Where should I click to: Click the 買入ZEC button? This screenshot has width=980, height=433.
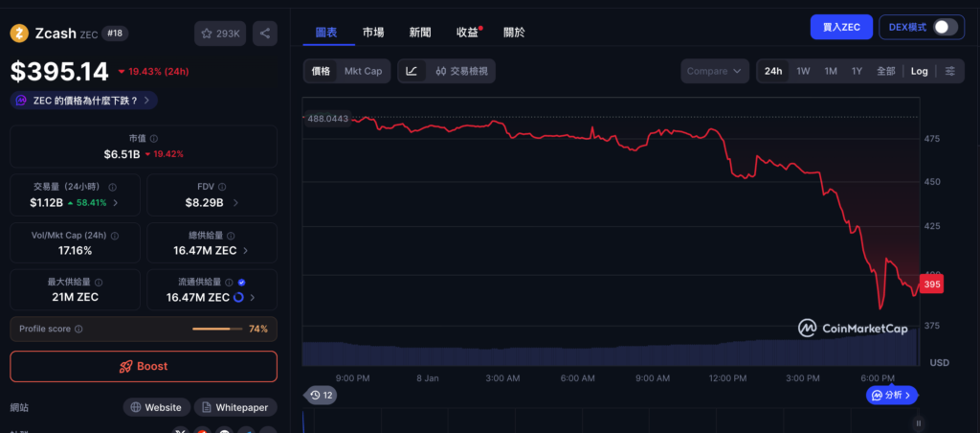coord(840,27)
